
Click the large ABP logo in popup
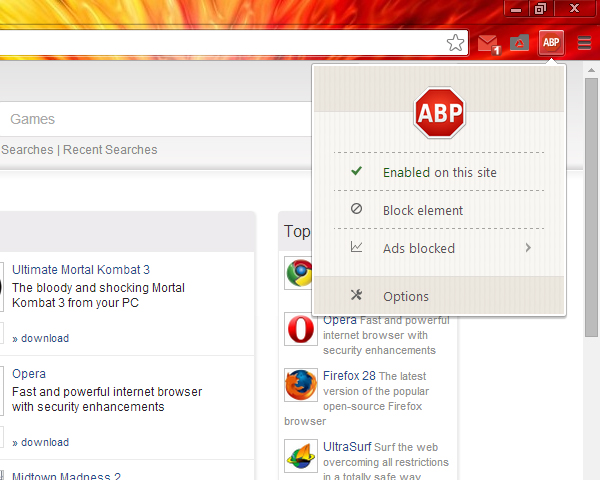[440, 113]
